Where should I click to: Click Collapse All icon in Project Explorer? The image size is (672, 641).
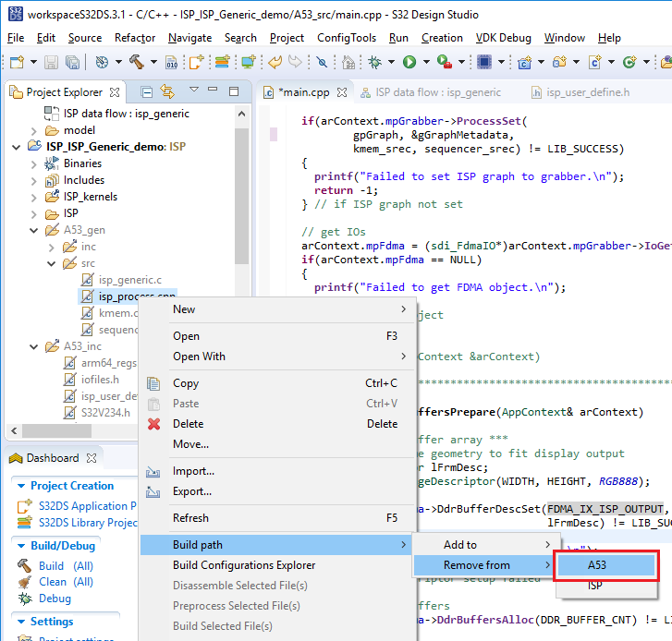point(146,91)
